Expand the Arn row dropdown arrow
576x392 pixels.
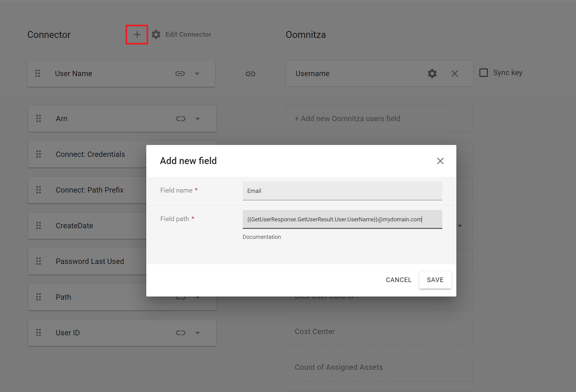(x=198, y=119)
